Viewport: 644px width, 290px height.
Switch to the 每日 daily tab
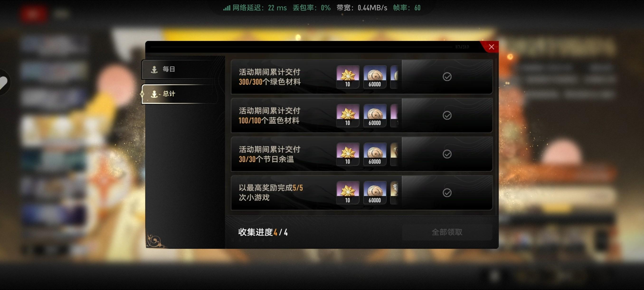click(x=180, y=69)
